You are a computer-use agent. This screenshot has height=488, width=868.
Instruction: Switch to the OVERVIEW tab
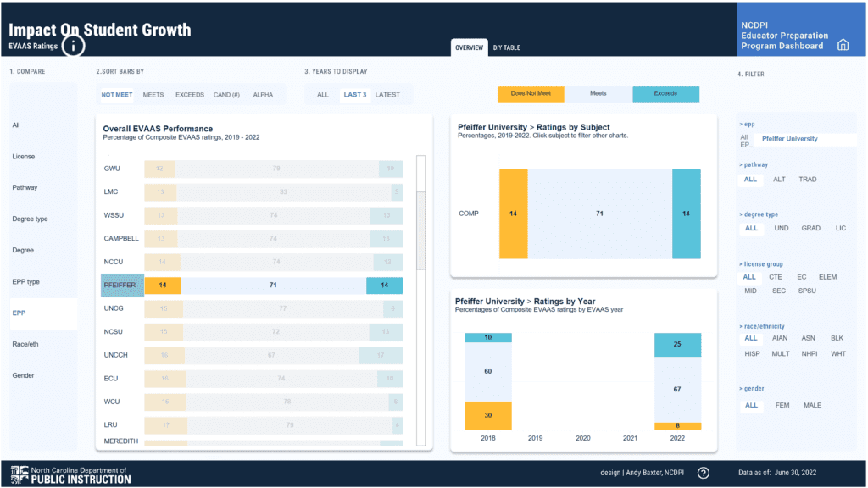469,47
